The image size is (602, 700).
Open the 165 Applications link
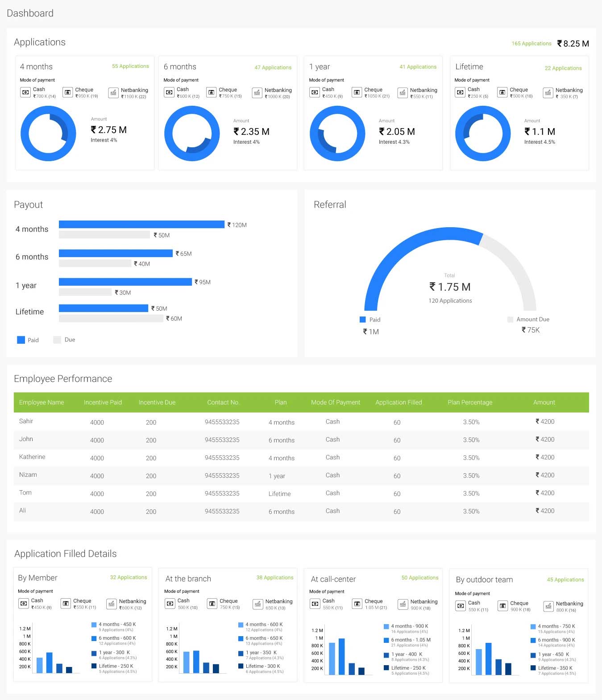531,44
